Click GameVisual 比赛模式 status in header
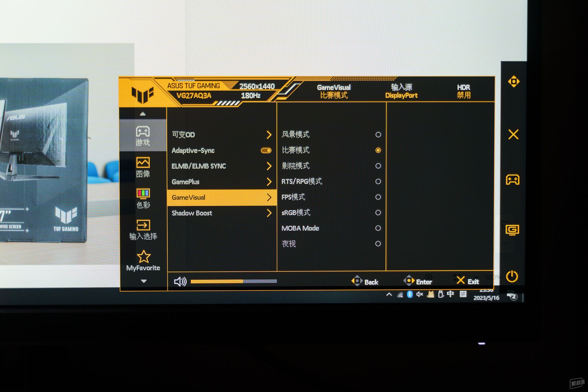The width and height of the screenshot is (588, 392). point(334,91)
